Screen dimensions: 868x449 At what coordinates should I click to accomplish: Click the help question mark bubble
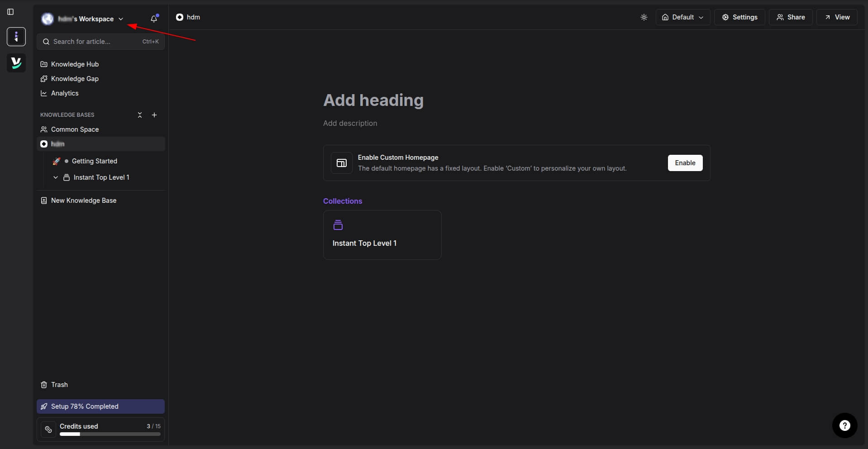pyautogui.click(x=844, y=425)
